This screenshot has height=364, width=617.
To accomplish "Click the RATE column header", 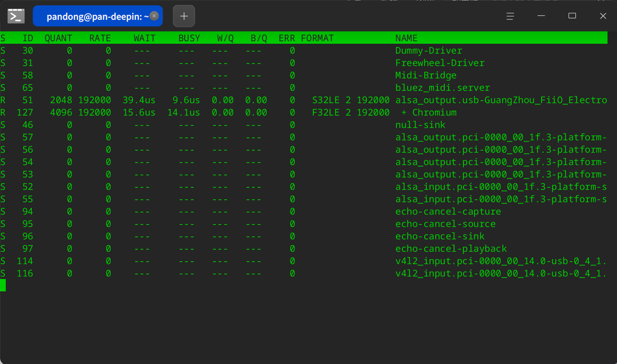I will click(100, 38).
